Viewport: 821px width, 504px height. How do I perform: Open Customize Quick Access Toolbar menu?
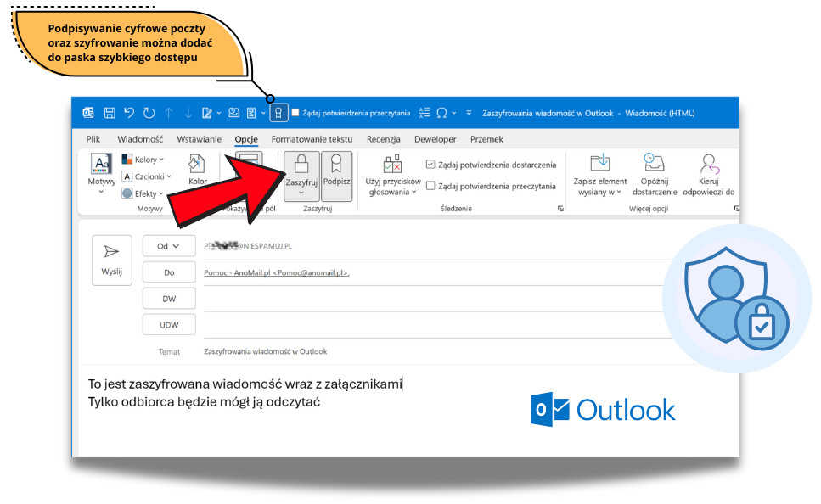click(469, 113)
